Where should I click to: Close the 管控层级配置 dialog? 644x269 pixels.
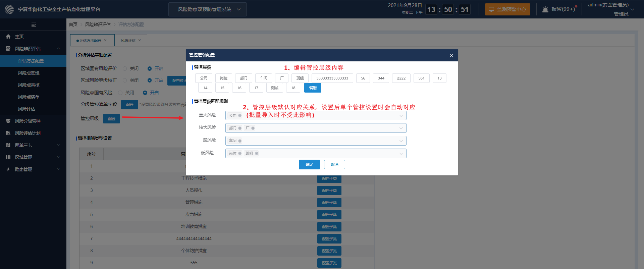point(451,56)
